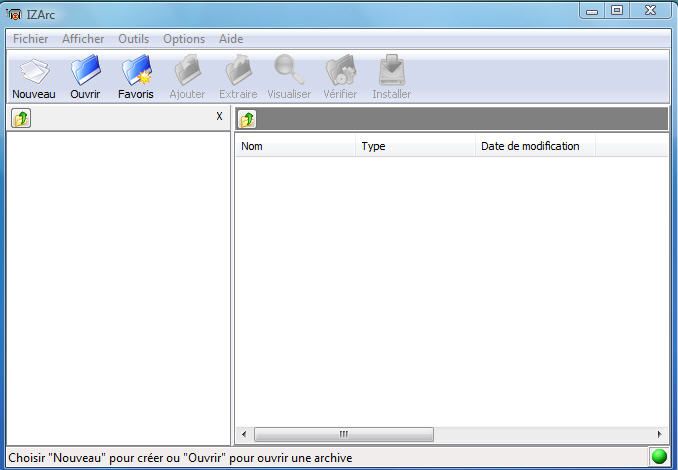Image resolution: width=678 pixels, height=470 pixels.
Task: Click the green status indicator light
Action: [659, 456]
